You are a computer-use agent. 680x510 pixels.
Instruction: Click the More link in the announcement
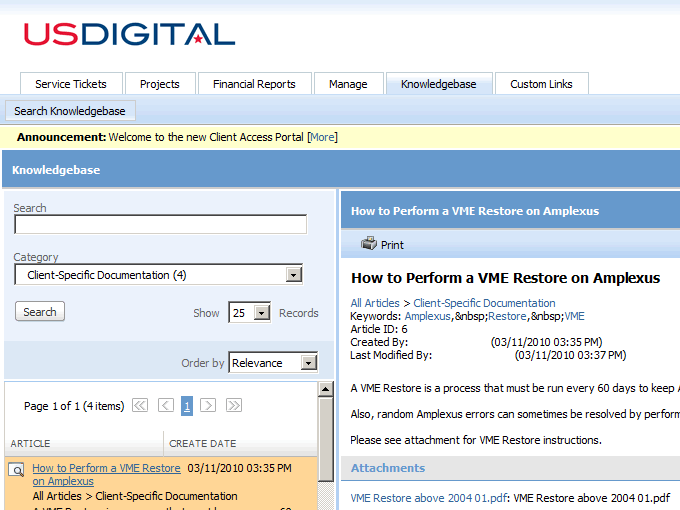click(322, 137)
